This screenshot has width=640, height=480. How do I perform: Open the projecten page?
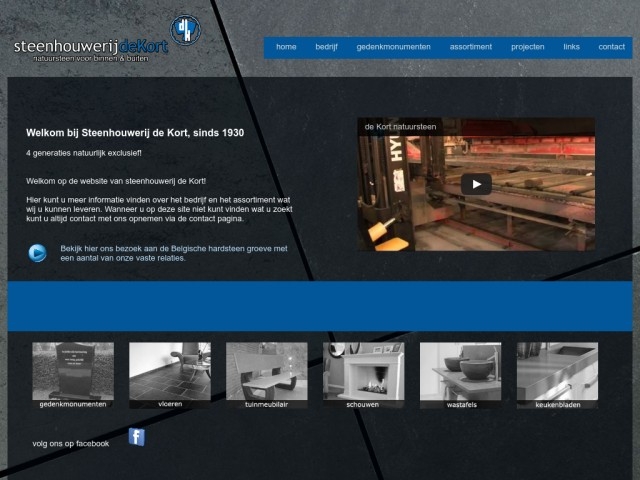[527, 47]
